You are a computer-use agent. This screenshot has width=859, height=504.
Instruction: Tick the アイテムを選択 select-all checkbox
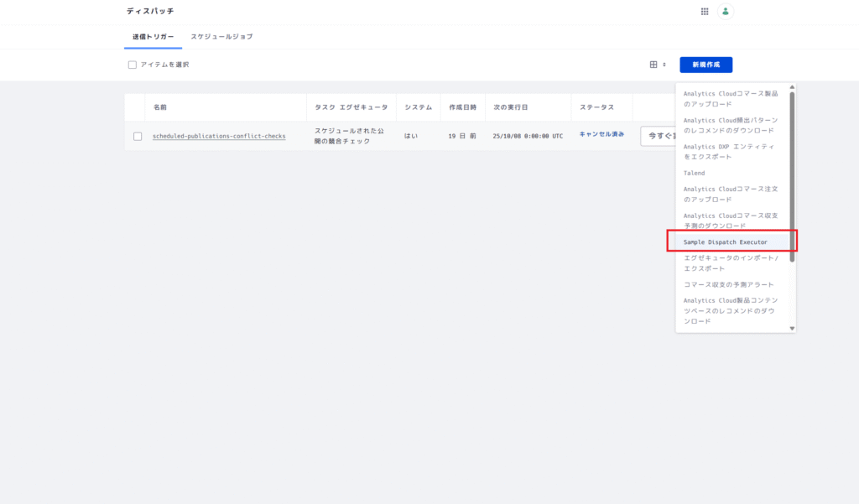(133, 65)
